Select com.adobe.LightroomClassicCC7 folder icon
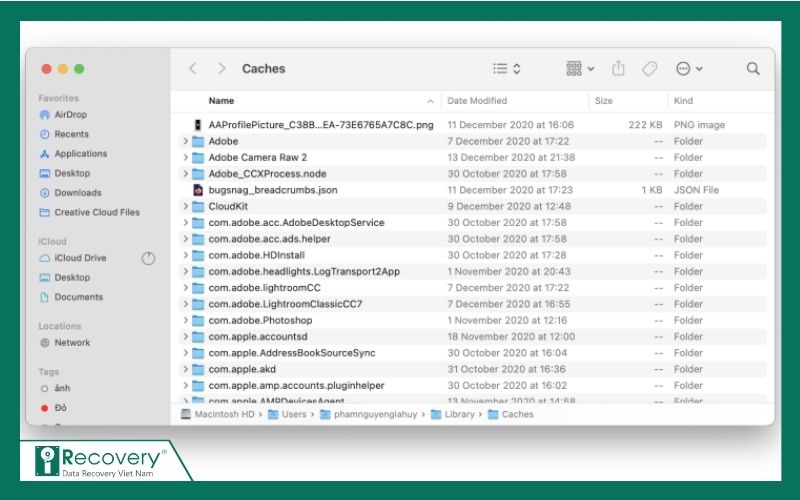 (x=198, y=304)
